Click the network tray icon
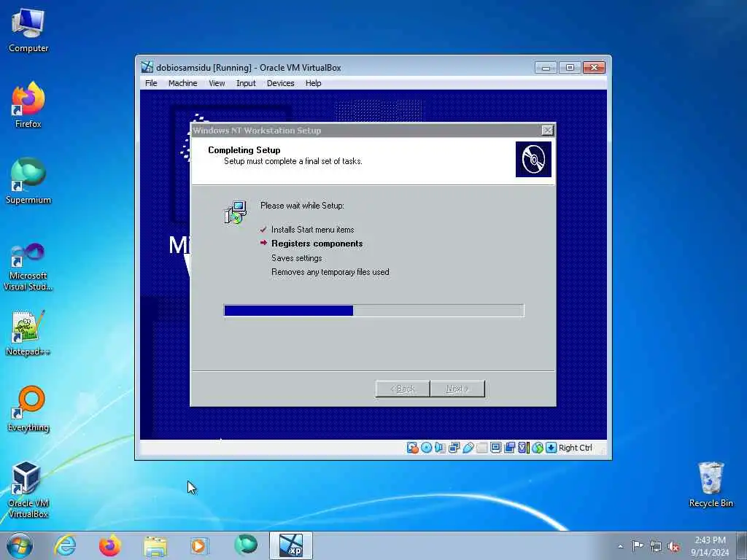The height and width of the screenshot is (560, 747). [656, 546]
